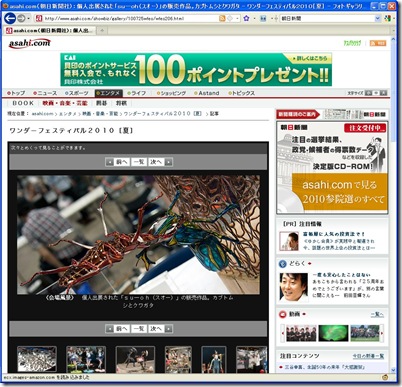
Task: Open the ライフ navigation item
Action: [x=136, y=93]
